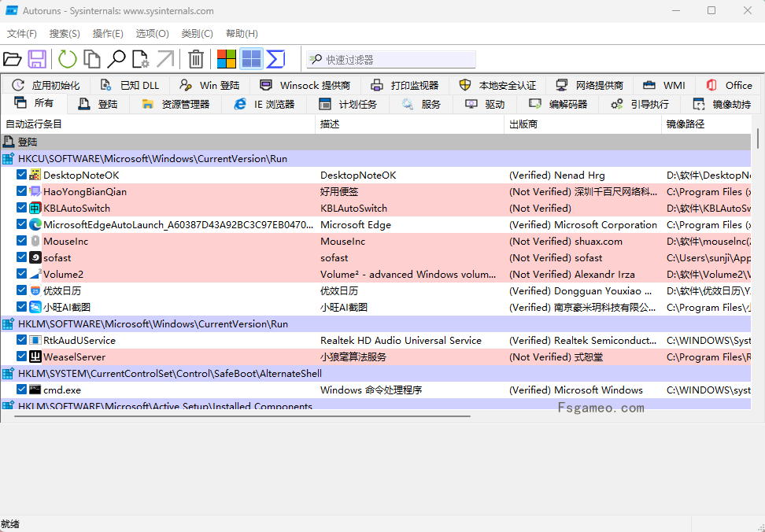Open the 文件(F) menu
The width and height of the screenshot is (765, 532).
(x=22, y=34)
